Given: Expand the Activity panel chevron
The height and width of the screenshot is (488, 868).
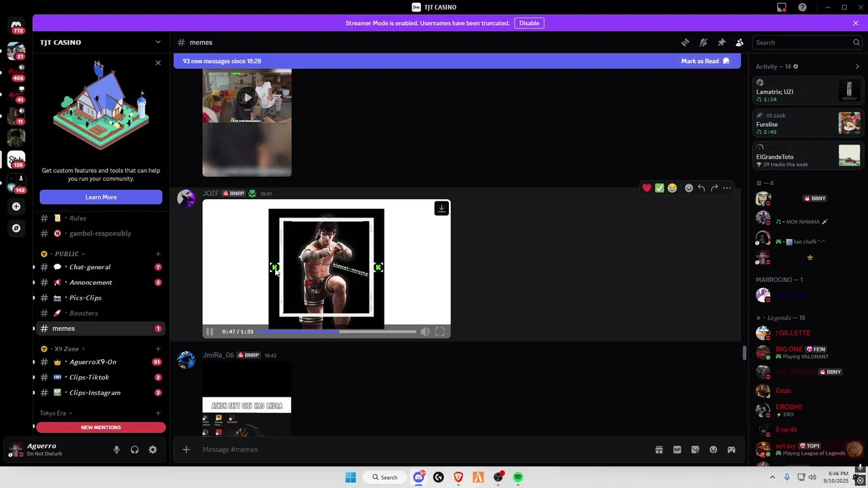Looking at the screenshot, I should [857, 66].
